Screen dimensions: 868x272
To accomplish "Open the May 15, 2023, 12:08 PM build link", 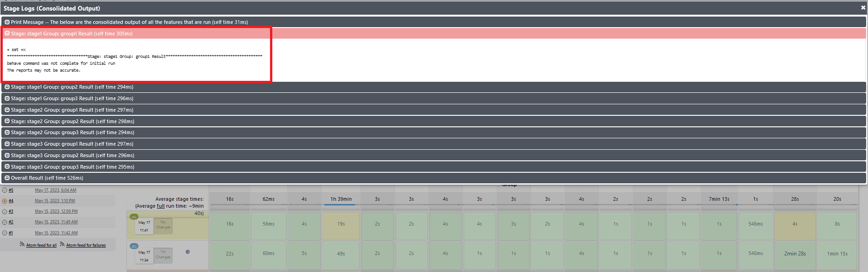I will 56,211.
